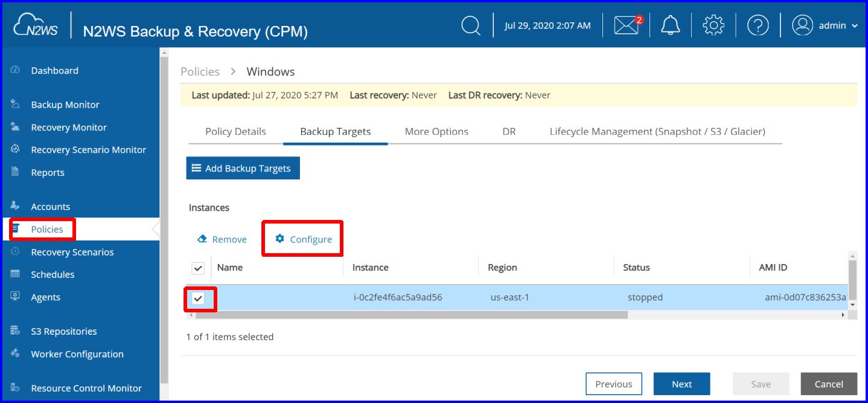The height and width of the screenshot is (403, 868).
Task: Open Dashboard in the sidebar
Action: point(54,70)
